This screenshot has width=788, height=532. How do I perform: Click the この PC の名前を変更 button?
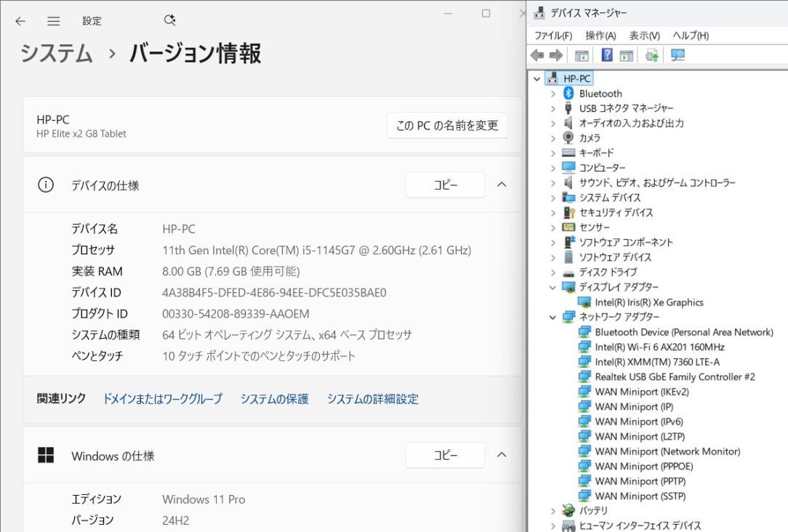click(446, 125)
